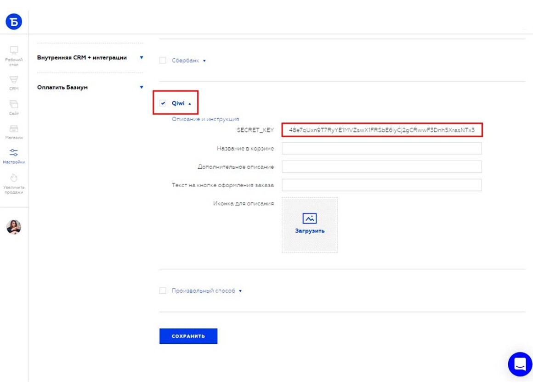
Task: Collapse the Qiwi section arrow
Action: 190,104
